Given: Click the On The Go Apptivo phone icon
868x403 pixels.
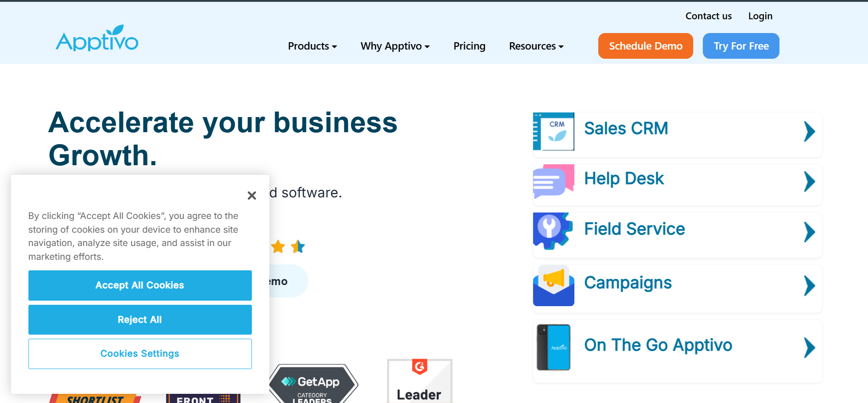Looking at the screenshot, I should click(x=554, y=347).
